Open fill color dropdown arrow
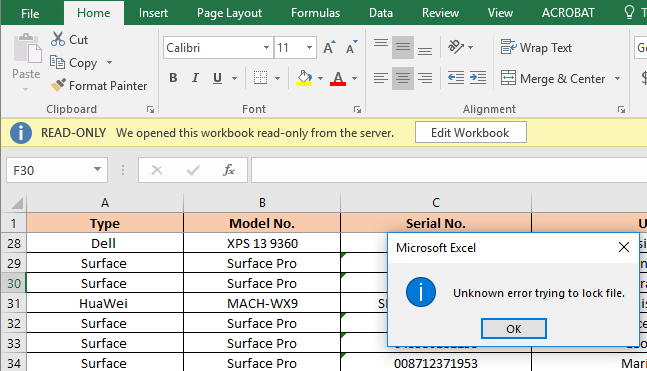The width and height of the screenshot is (647, 371). (x=320, y=78)
